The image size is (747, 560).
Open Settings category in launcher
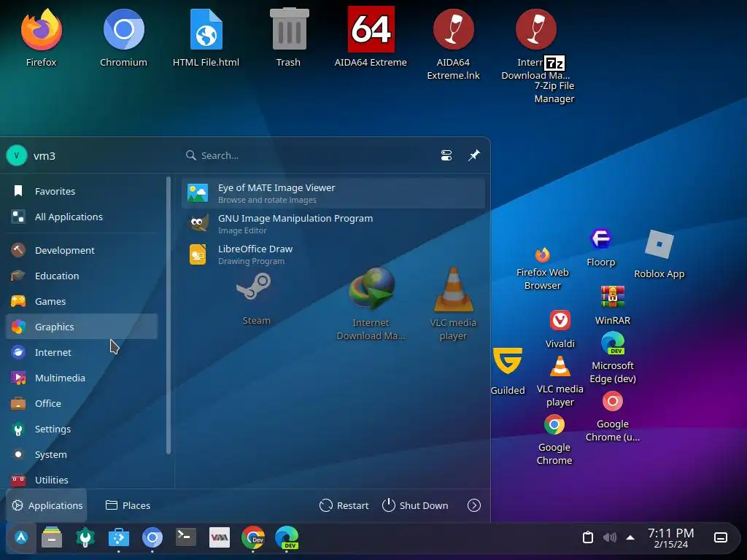(x=82, y=429)
